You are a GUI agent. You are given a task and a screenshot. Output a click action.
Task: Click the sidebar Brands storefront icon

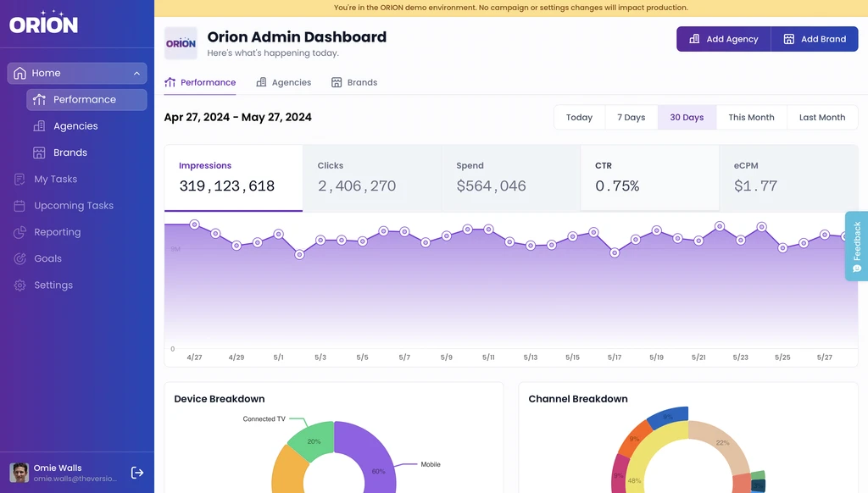point(39,152)
